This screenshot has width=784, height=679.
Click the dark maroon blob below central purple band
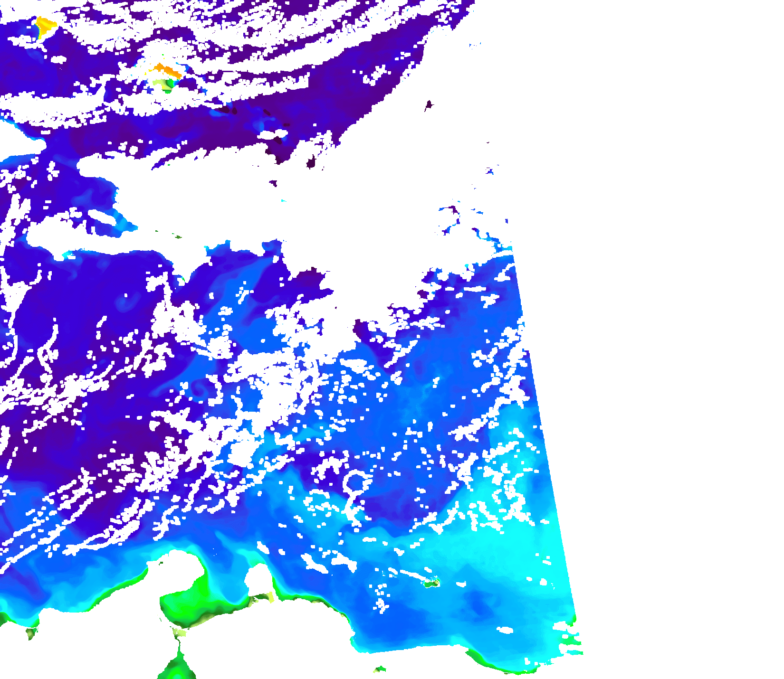pyautogui.click(x=311, y=163)
